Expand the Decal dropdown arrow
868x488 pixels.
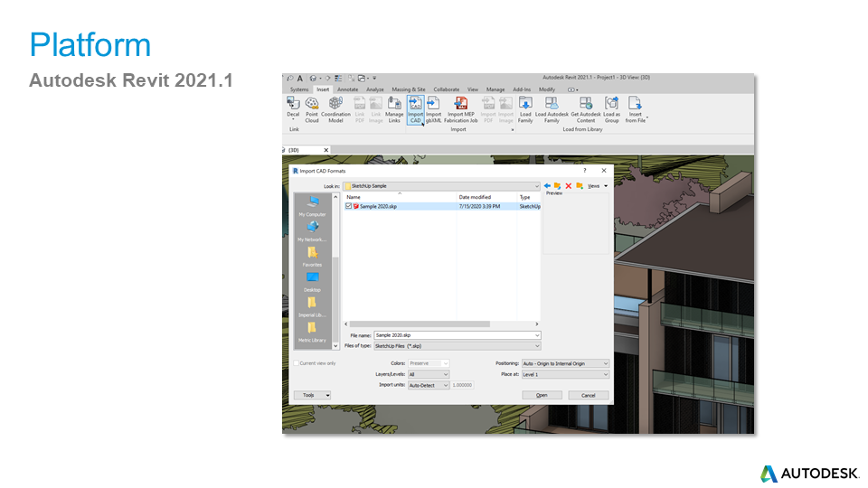[x=293, y=119]
